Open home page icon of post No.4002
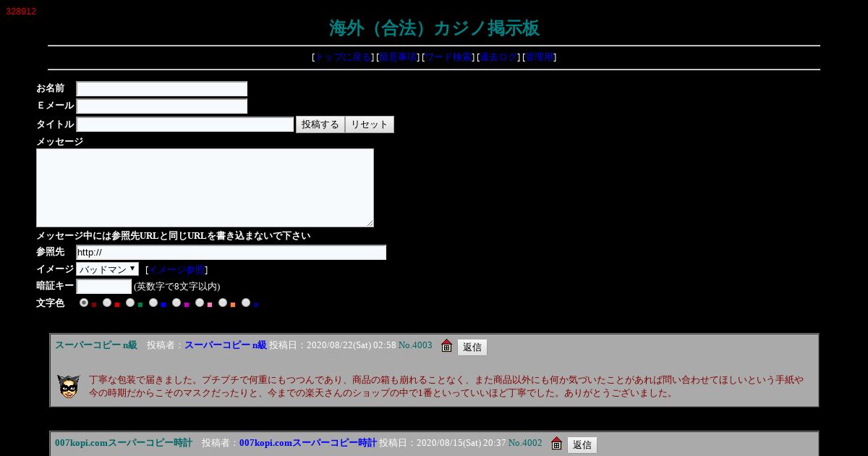868x456 pixels. (x=556, y=444)
